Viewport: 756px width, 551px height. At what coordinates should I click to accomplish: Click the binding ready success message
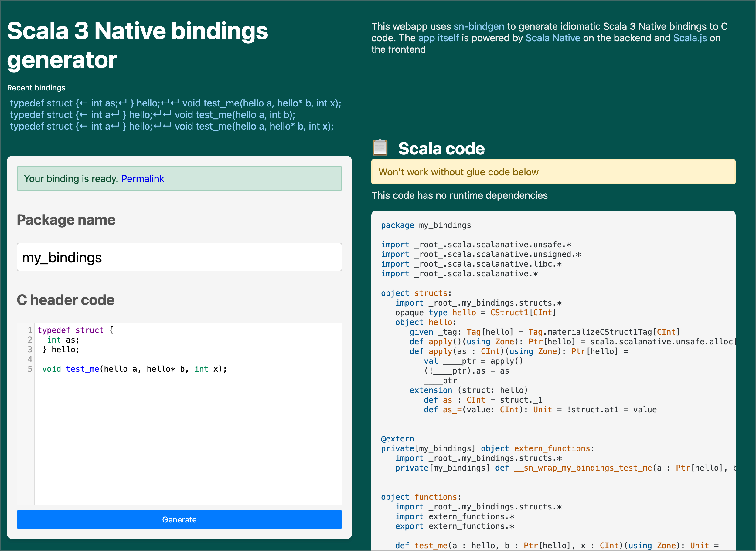[x=179, y=178]
